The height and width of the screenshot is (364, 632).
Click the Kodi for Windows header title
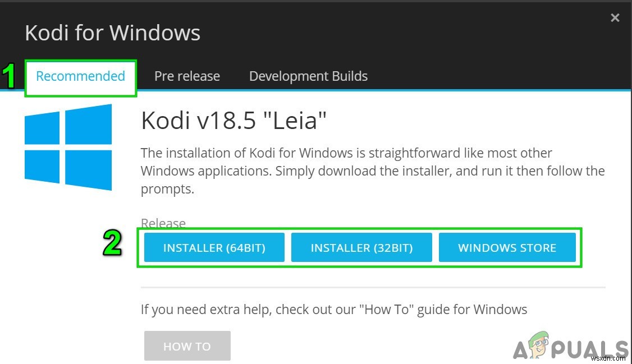(x=112, y=33)
